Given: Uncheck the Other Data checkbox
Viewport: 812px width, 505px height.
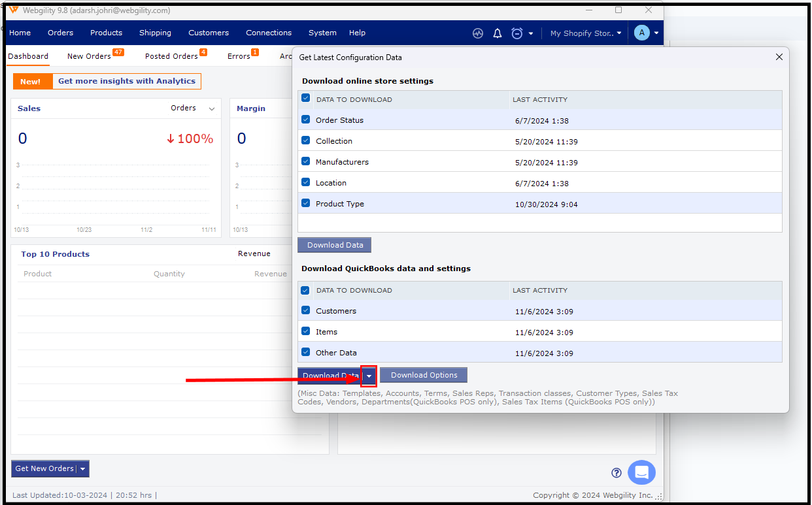Looking at the screenshot, I should point(305,352).
